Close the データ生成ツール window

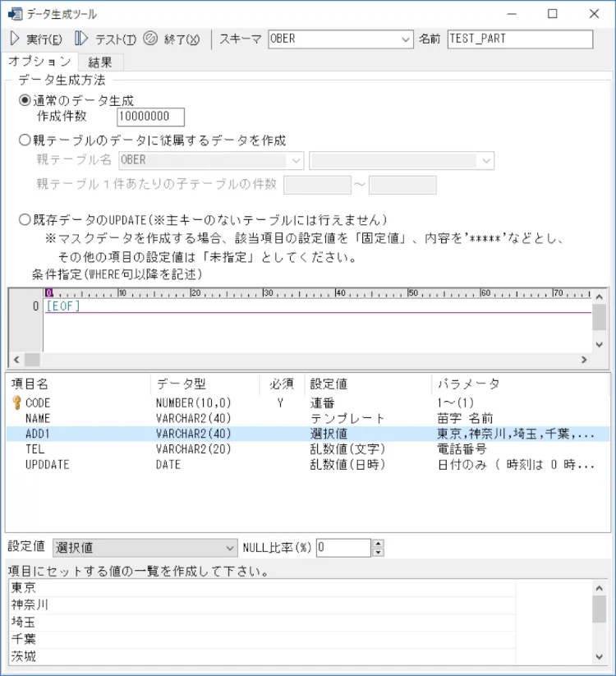coord(594,14)
